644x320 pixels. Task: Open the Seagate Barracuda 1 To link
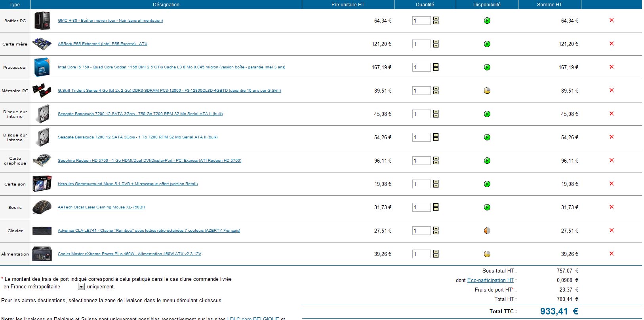pyautogui.click(x=137, y=137)
